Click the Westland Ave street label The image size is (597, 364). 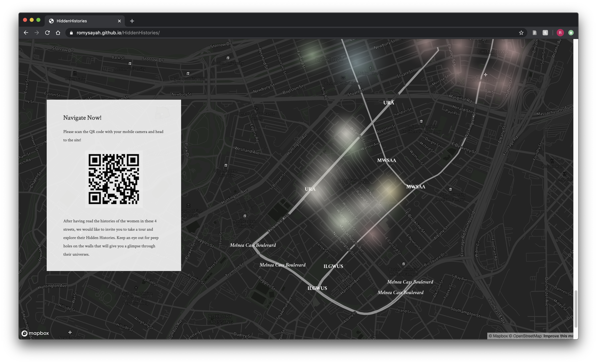tap(247, 150)
